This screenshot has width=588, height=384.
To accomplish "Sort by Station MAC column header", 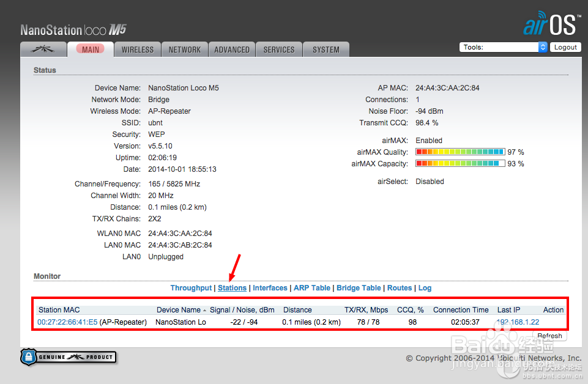I will coord(59,310).
